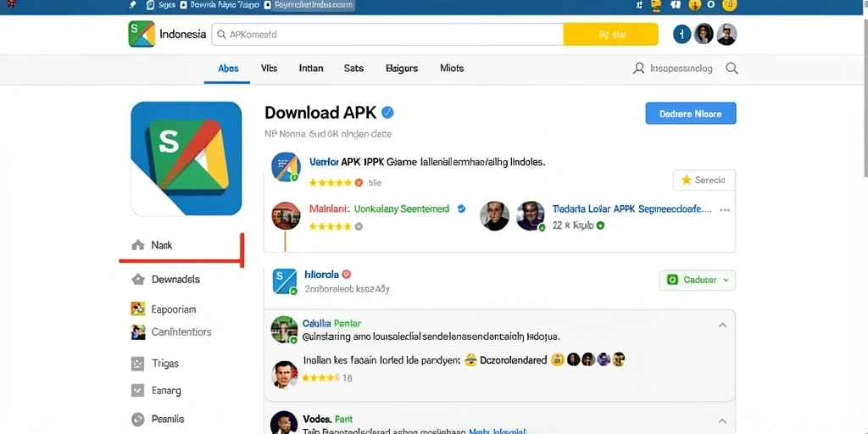
Task: Open Peamils in the sidebar
Action: (168, 419)
